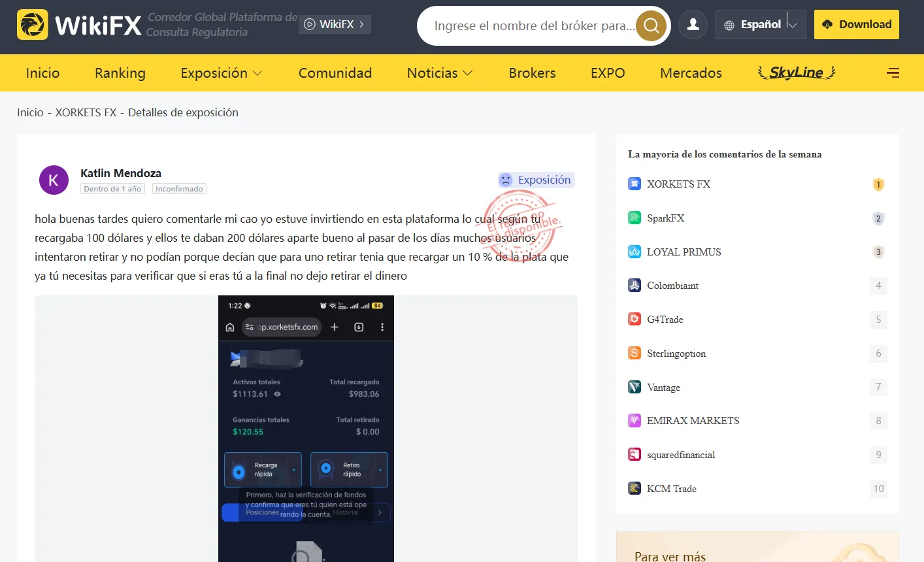The height and width of the screenshot is (562, 924).
Task: Open the Vantage ranking entry
Action: click(757, 387)
